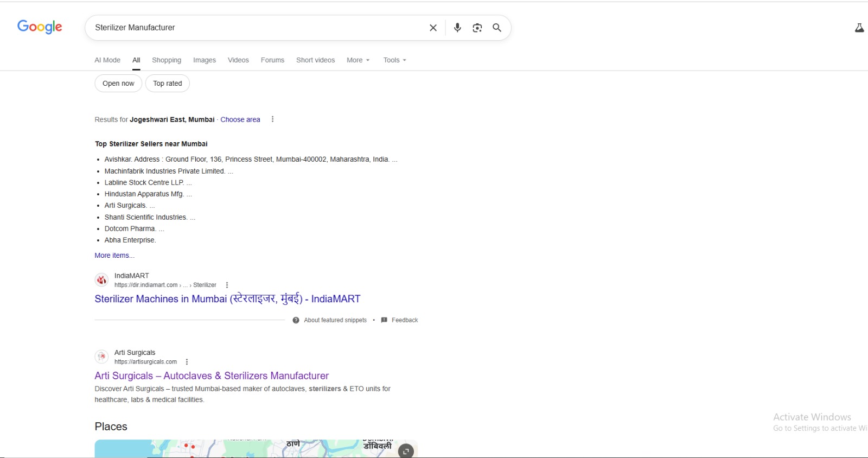Click the Feedback link

(x=405, y=320)
